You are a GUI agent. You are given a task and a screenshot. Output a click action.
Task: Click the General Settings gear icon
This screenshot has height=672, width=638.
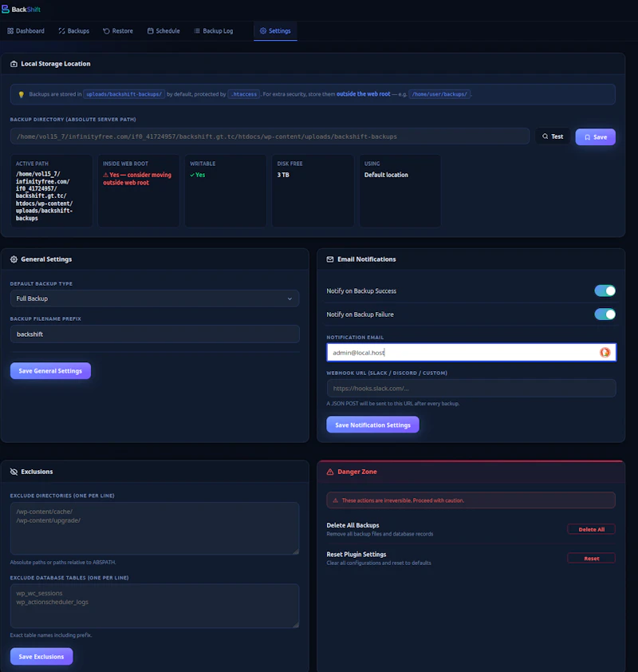(14, 259)
